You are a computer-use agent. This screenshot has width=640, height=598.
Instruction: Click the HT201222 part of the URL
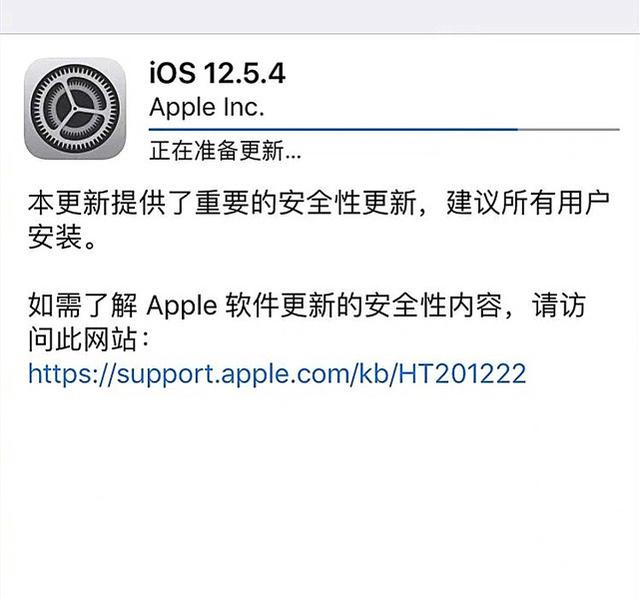click(x=462, y=373)
